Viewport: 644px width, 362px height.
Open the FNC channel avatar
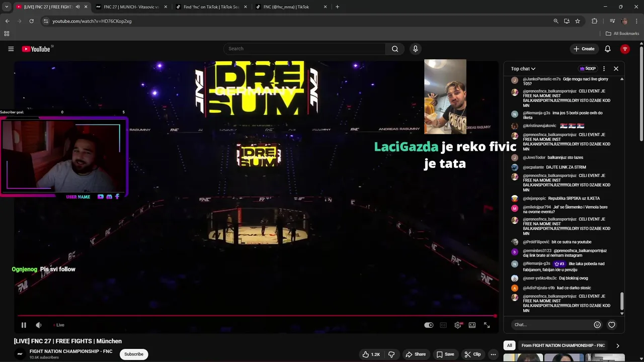(x=20, y=354)
